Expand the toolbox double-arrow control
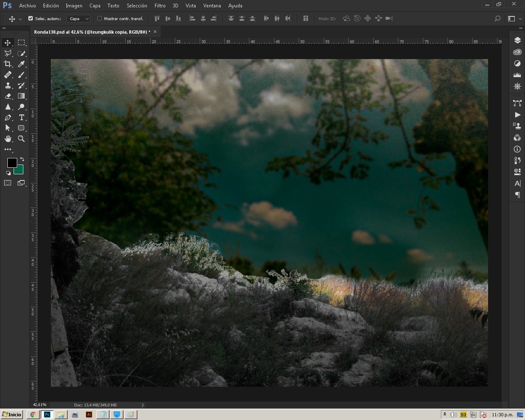This screenshot has width=525, height=420. [4, 28]
